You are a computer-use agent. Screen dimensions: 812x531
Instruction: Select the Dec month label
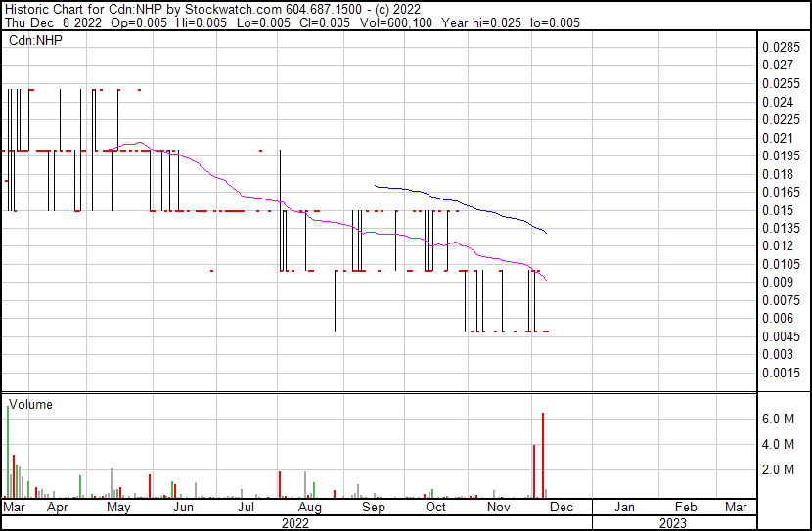point(561,508)
